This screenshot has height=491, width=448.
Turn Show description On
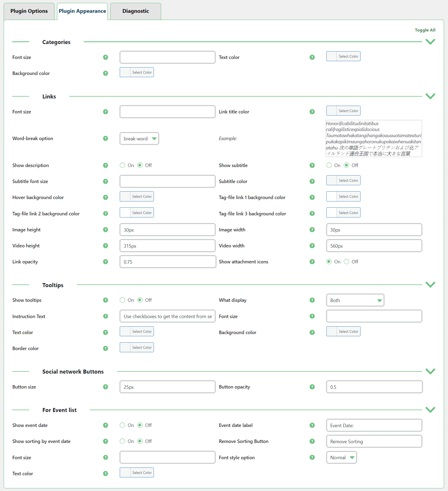[x=122, y=165]
